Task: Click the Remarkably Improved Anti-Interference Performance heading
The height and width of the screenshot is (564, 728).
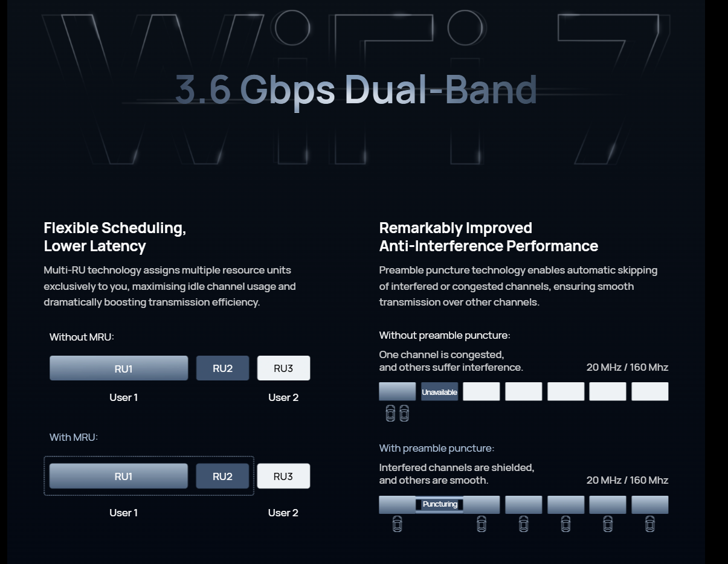Action: pyautogui.click(x=488, y=237)
